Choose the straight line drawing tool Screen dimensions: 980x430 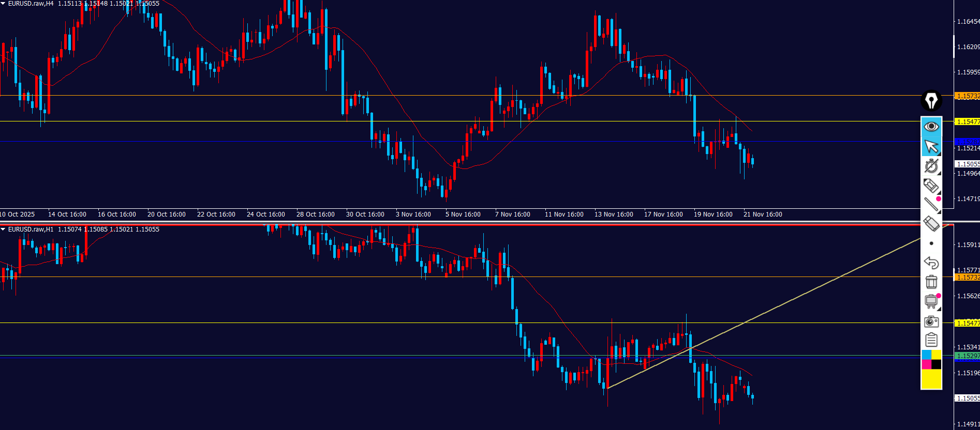click(931, 204)
